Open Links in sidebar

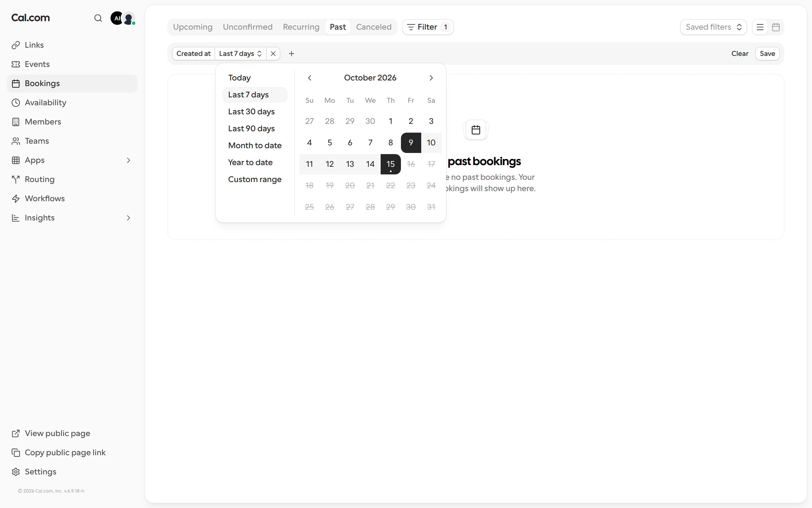pyautogui.click(x=72, y=45)
